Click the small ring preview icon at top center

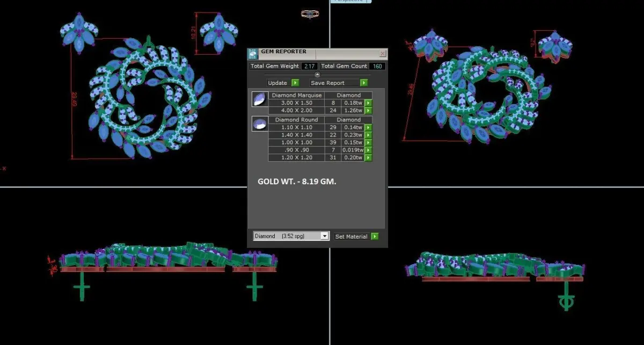pyautogui.click(x=310, y=14)
